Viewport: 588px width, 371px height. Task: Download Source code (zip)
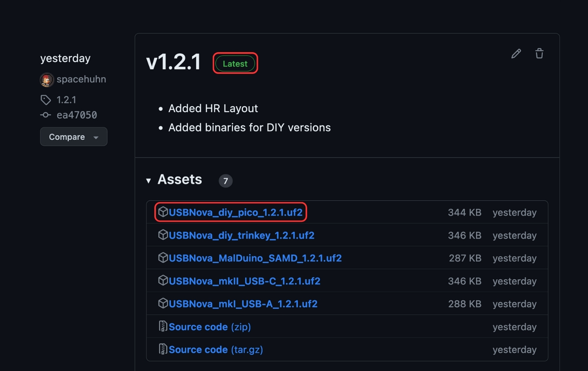click(210, 327)
